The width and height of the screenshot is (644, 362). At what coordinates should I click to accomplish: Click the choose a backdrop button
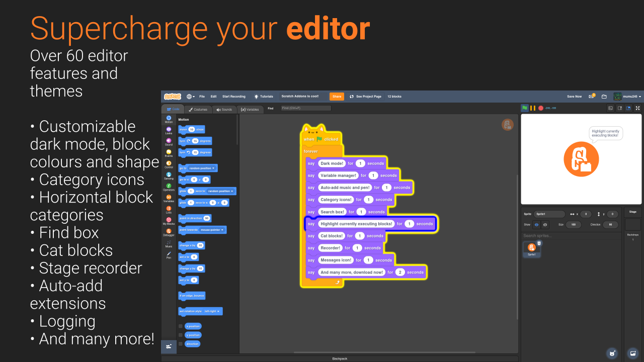pyautogui.click(x=632, y=353)
